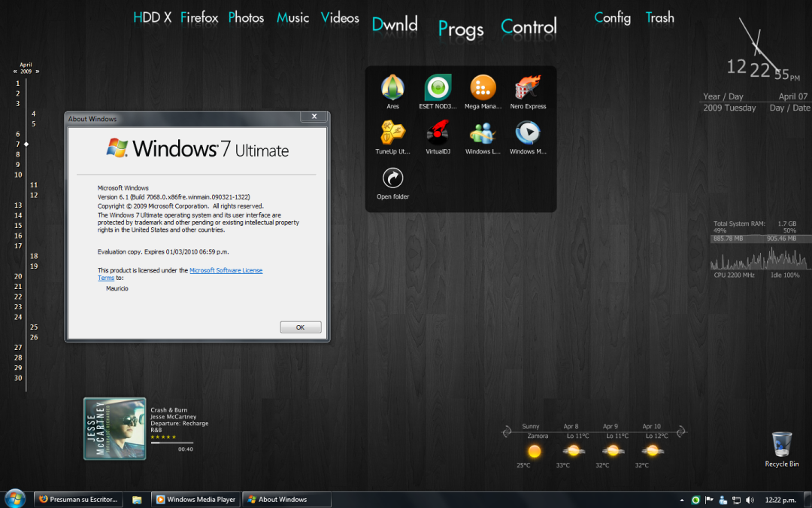Open the Recycle Bin on desktop

781,445
